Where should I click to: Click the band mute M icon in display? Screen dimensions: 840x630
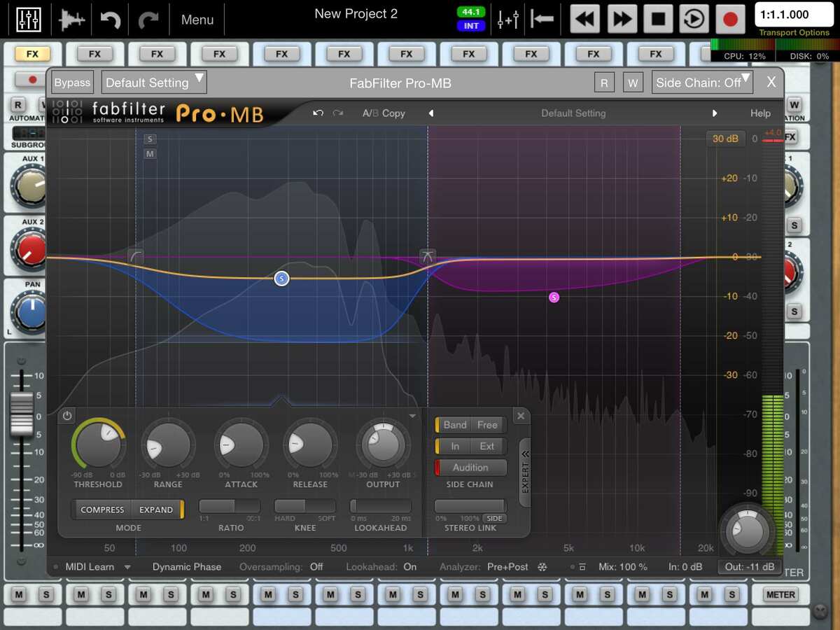point(150,154)
